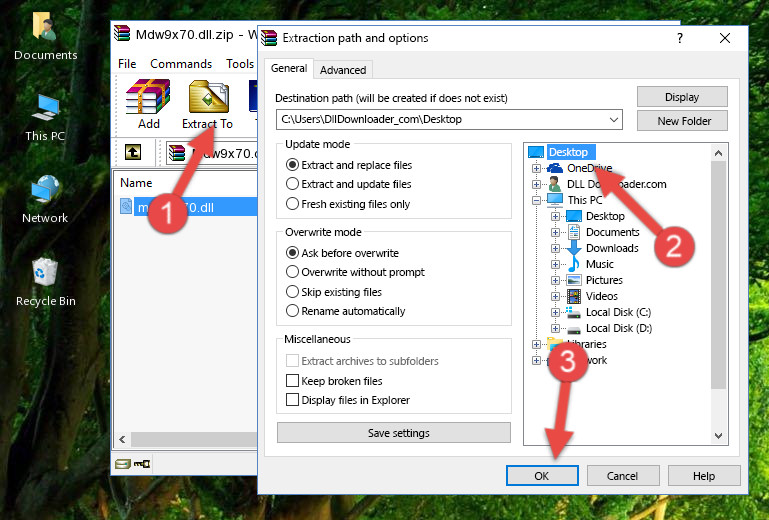Click the OK button
The image size is (769, 520).
542,476
